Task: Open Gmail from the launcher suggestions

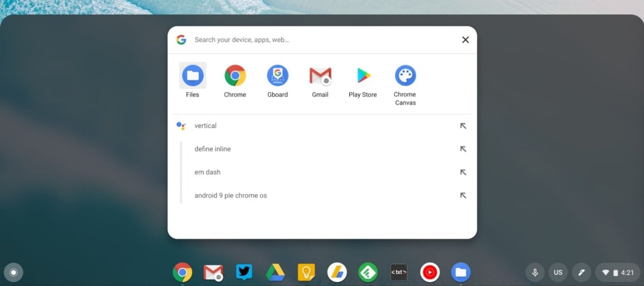Action: (320, 81)
